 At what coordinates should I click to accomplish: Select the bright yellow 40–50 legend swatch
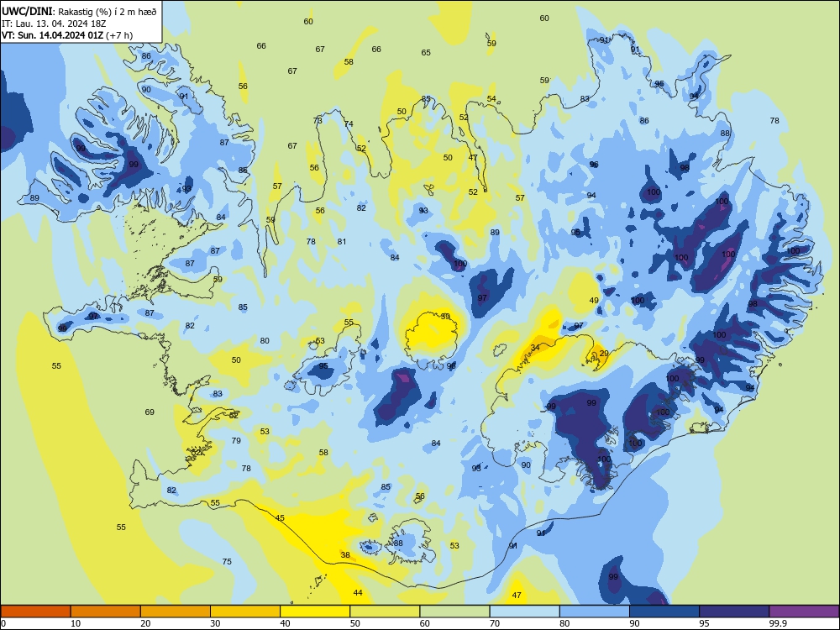tap(315, 612)
